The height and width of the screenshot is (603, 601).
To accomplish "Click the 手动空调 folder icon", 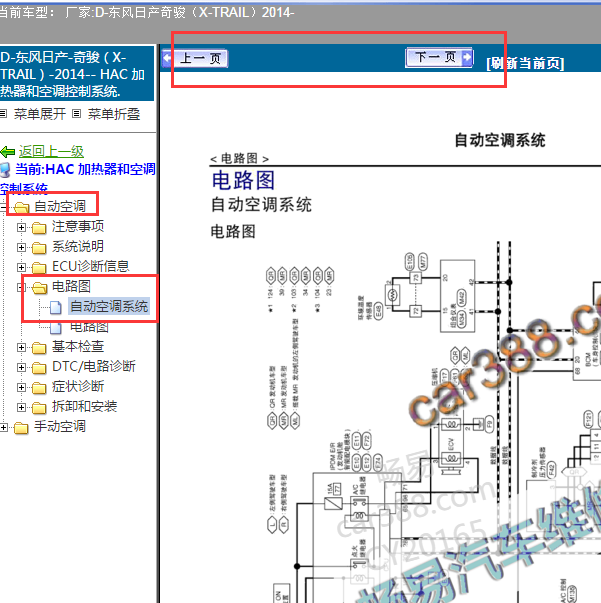I will tap(21, 428).
